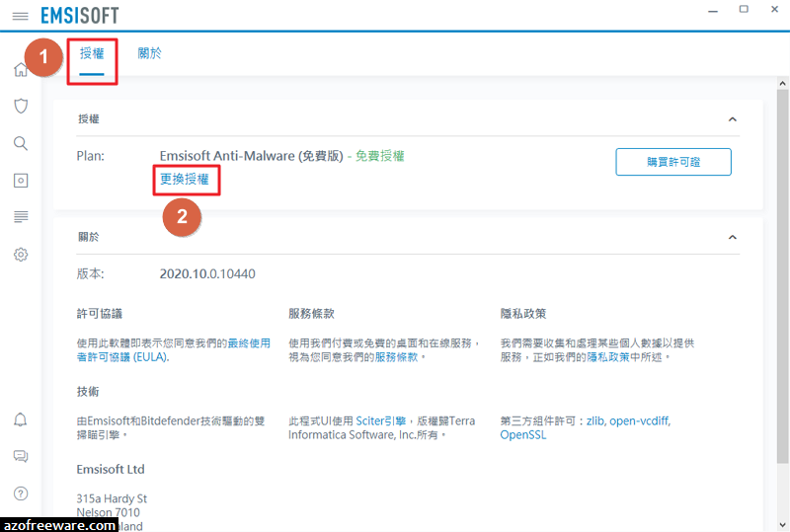Click the 更換授權 link
Screen dimensions: 790x532
[x=185, y=179]
